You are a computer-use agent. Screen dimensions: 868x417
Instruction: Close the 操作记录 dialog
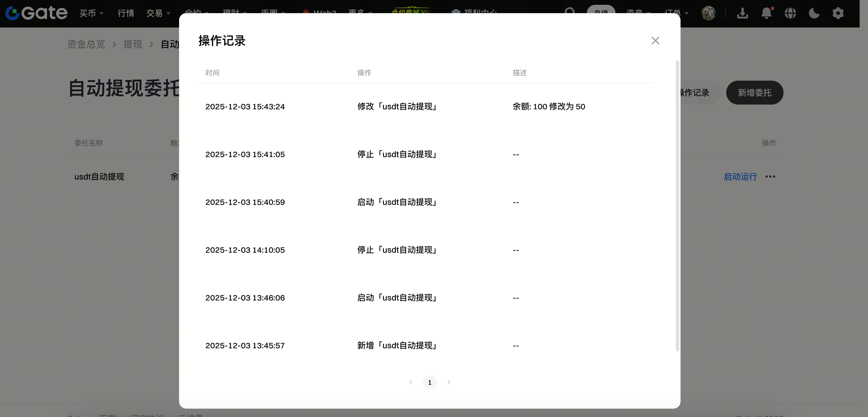(655, 41)
